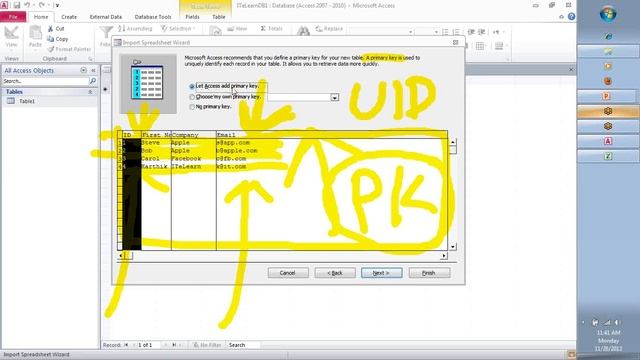Switch to the Fields tab
640x360 pixels.
[192, 17]
